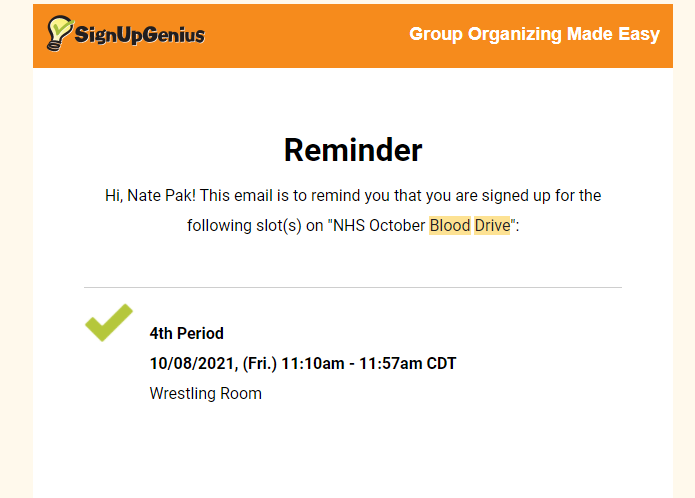This screenshot has width=695, height=498.
Task: Click the highlighted word "Blood"
Action: pyautogui.click(x=450, y=226)
